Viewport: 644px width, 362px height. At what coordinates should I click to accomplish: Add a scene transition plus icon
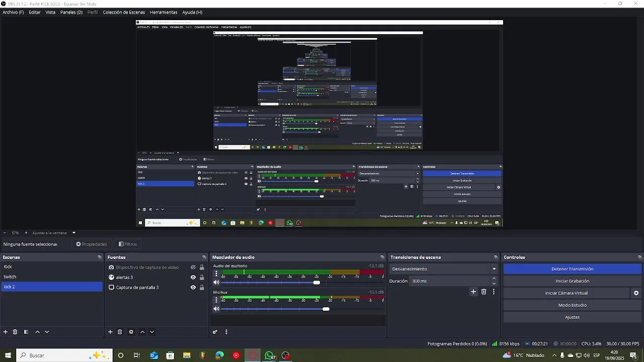coord(473,292)
